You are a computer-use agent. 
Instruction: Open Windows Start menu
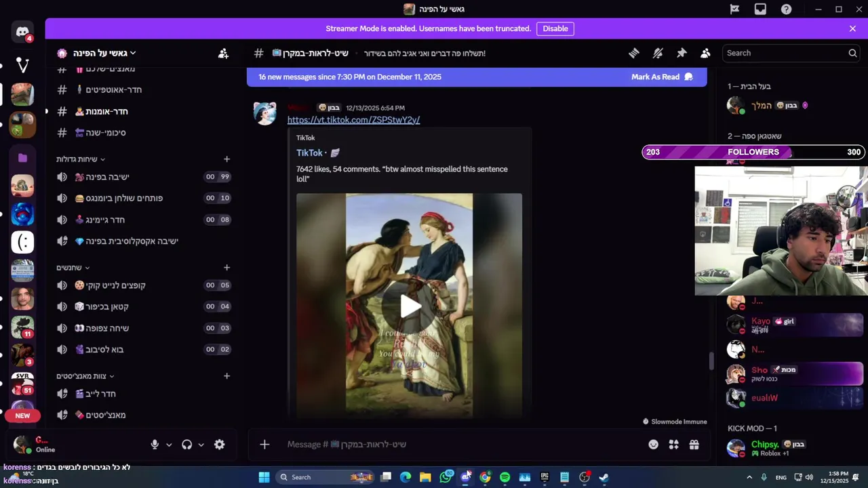click(x=264, y=477)
